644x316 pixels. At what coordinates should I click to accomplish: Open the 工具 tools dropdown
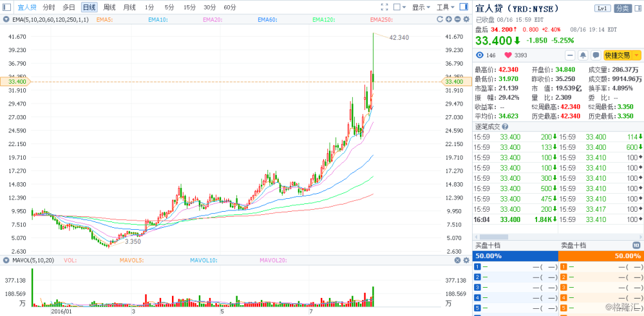click(445, 7)
